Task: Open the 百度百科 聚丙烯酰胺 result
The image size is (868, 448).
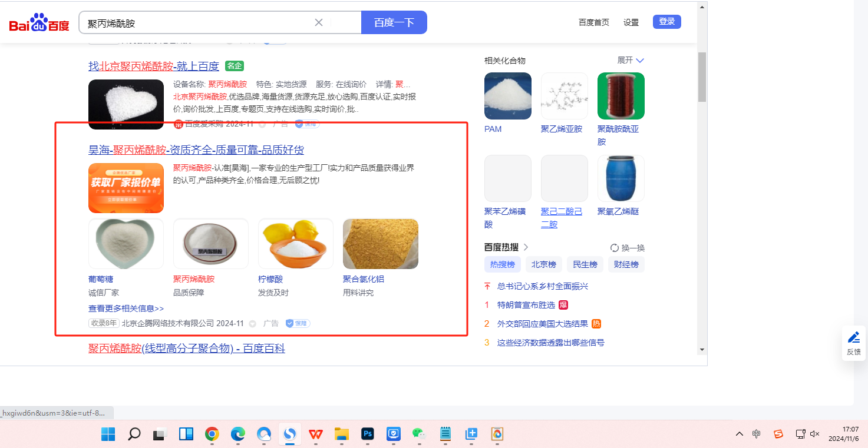Action: 187,349
